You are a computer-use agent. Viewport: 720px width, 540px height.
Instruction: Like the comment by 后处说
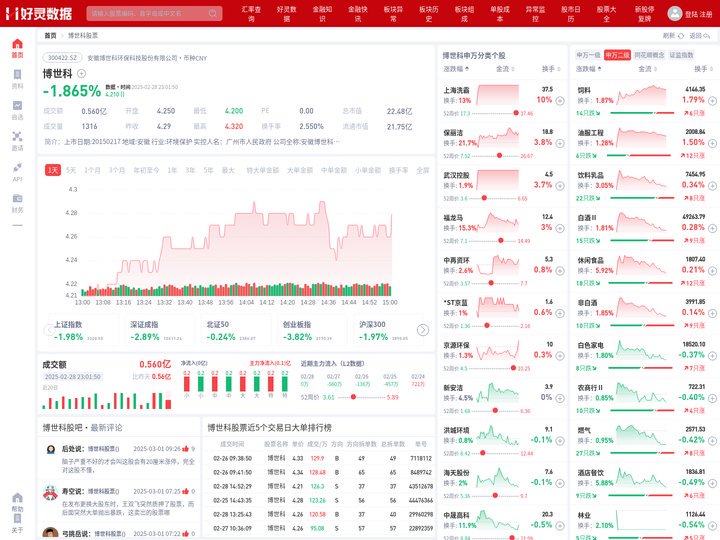(x=186, y=449)
